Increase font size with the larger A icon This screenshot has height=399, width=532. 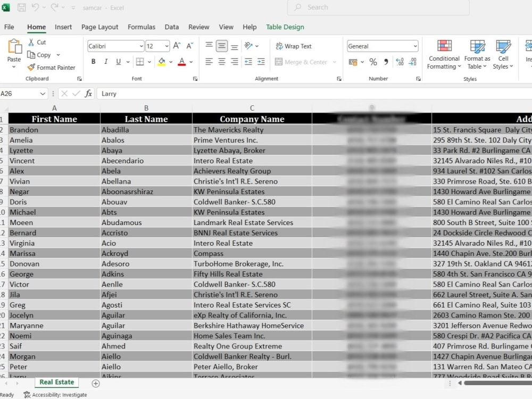point(177,46)
